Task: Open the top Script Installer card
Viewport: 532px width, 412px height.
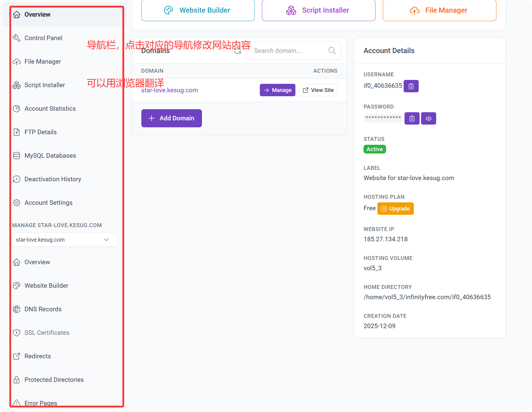Action: pos(318,10)
